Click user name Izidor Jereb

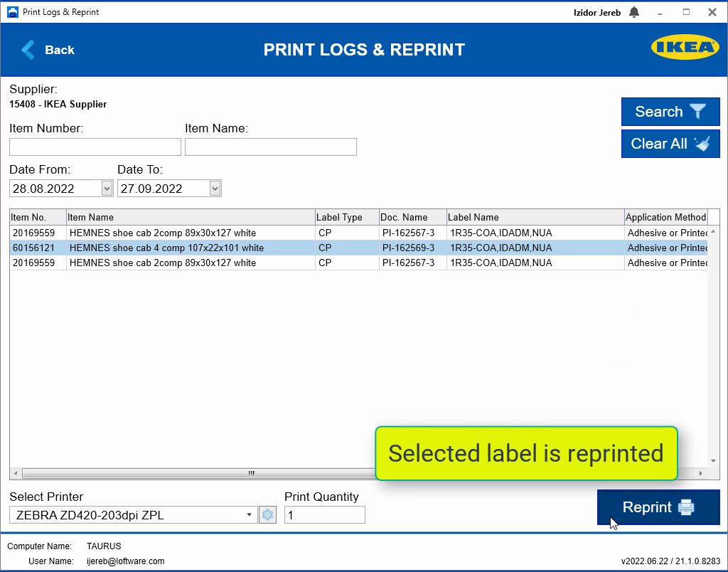597,13
